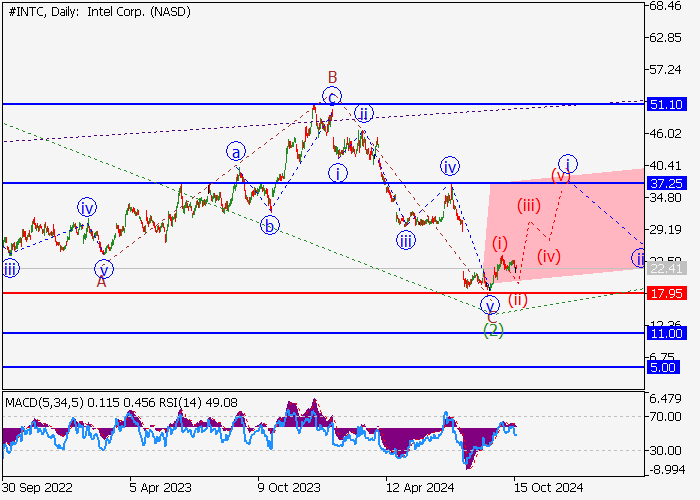Click the 68.46 price axis label
The height and width of the screenshot is (500, 700).
(665, 6)
